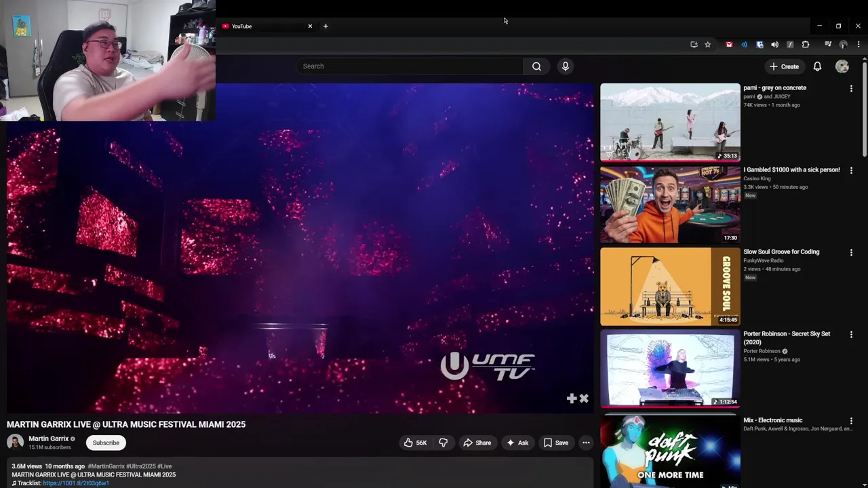Close the video overlay with the X
This screenshot has height=488, width=868.
coord(584,399)
